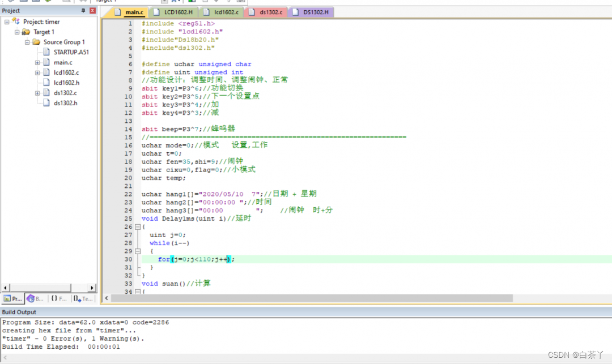Open the LCD1602.H editor tab

(x=173, y=12)
